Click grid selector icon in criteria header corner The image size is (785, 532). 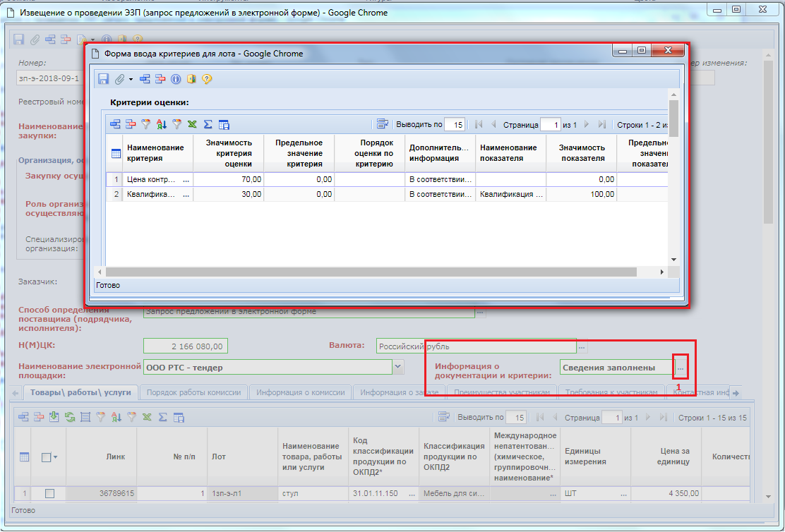116,154
